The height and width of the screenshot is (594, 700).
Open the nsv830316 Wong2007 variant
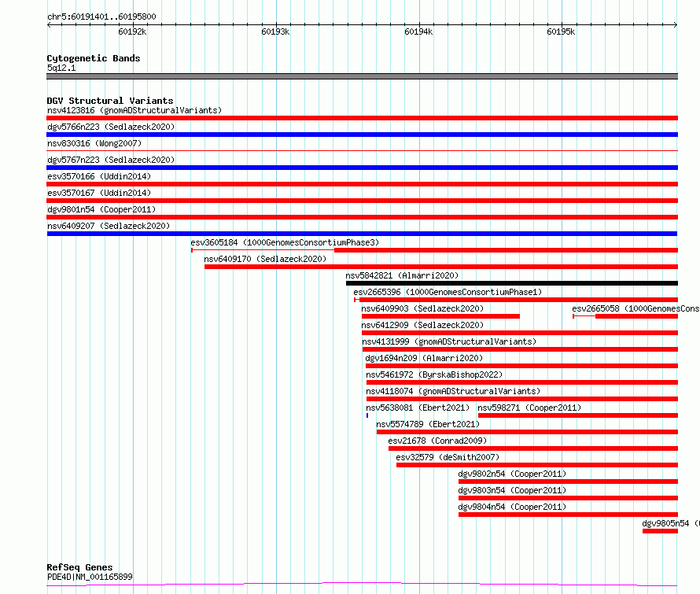pyautogui.click(x=94, y=143)
